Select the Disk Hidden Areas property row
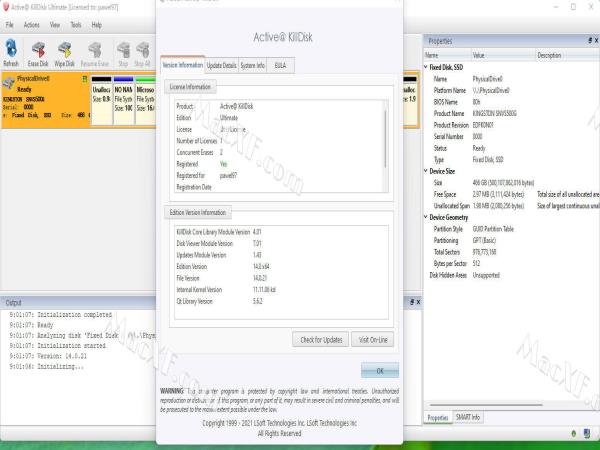The height and width of the screenshot is (450, 600). click(512, 275)
